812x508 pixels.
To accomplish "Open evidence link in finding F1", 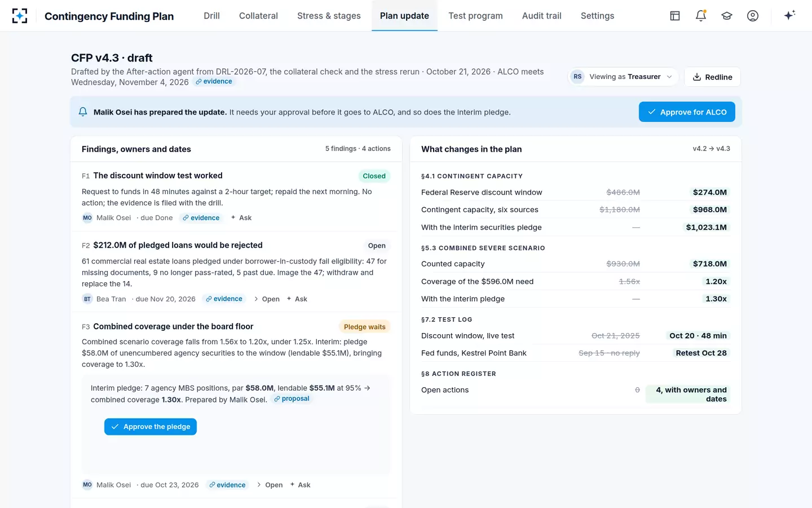I will pos(201,218).
